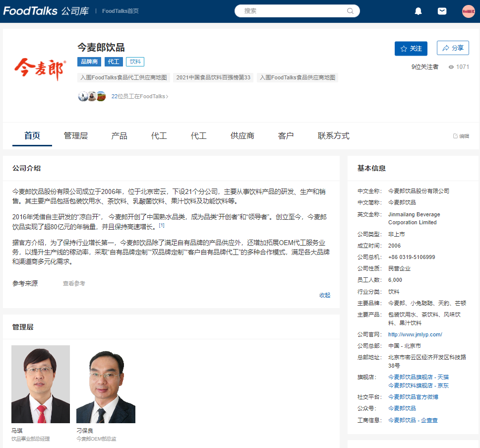The image size is (480, 448).
Task: Click the 分享 share button
Action: click(452, 48)
